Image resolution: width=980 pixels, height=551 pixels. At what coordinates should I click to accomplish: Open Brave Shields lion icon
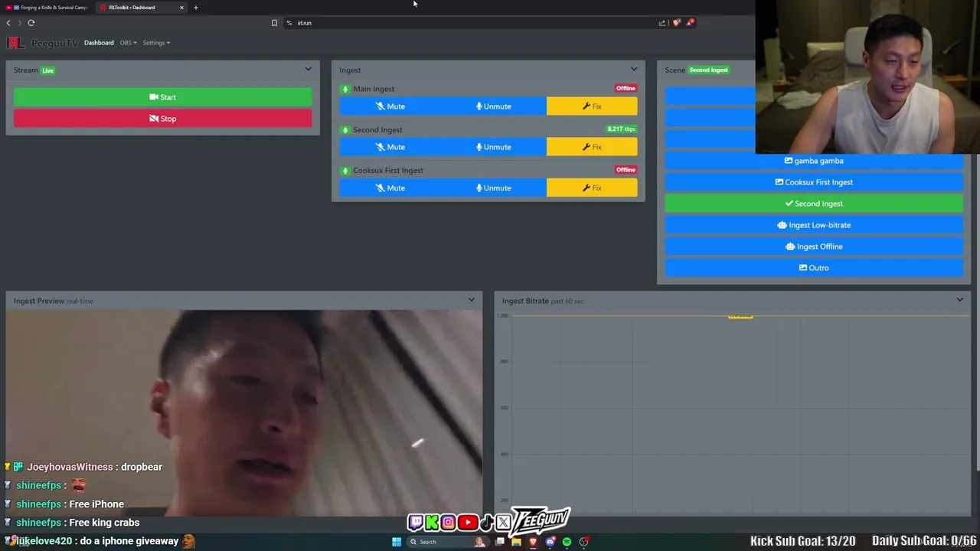(676, 23)
